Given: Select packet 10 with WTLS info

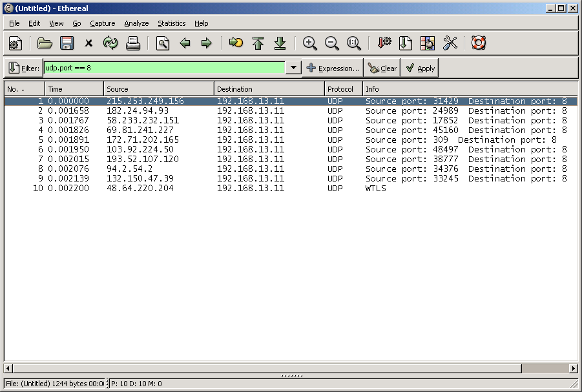Looking at the screenshot, I should (194, 189).
